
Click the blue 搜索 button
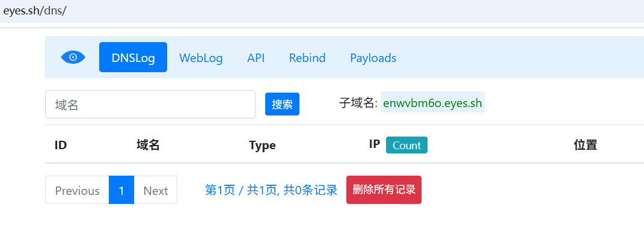(x=282, y=104)
